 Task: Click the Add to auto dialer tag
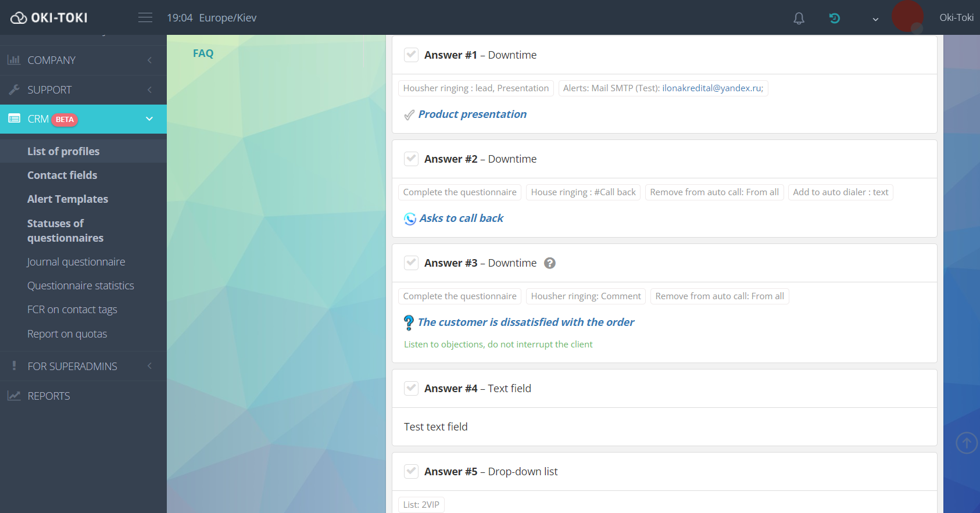[x=840, y=192]
